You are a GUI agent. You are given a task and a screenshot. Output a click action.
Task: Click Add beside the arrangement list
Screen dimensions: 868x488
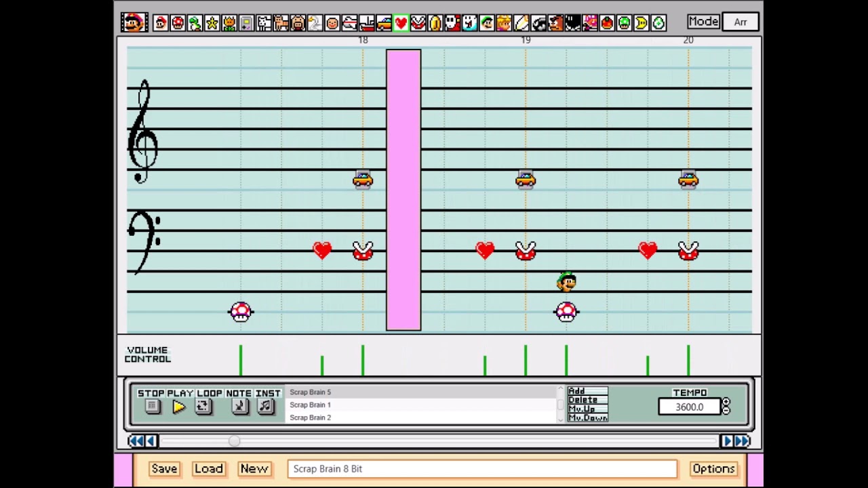587,391
